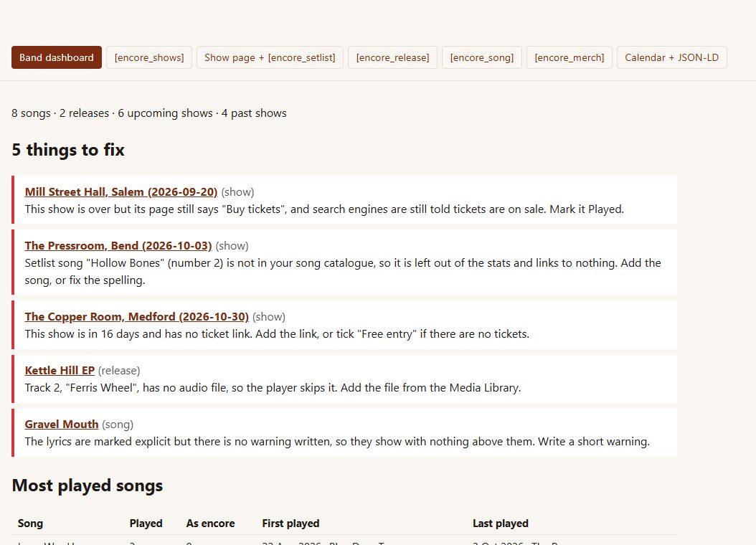Open The Copper Room, Medford show link
This screenshot has width=756, height=545.
coord(136,316)
